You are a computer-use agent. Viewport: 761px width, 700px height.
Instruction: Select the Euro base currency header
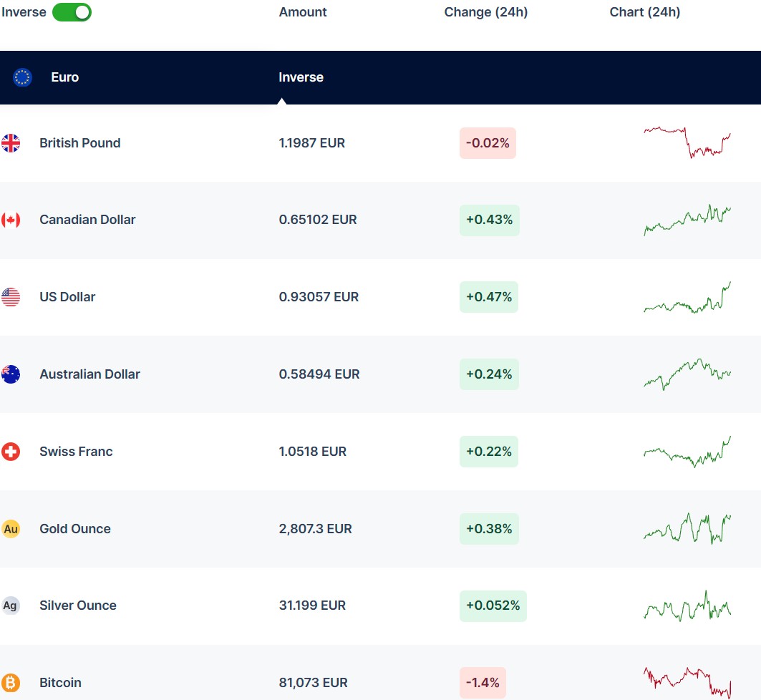(64, 77)
